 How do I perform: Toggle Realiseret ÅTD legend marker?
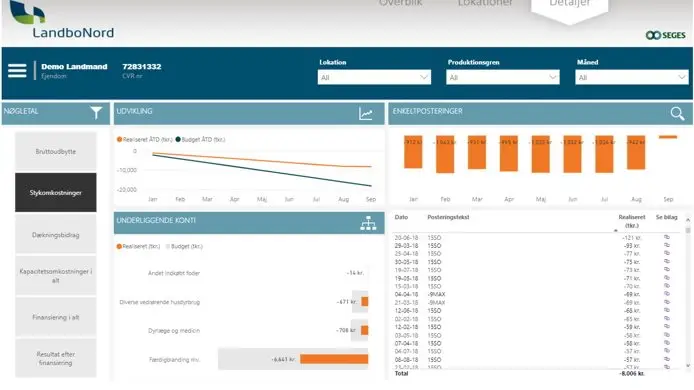pyautogui.click(x=119, y=139)
